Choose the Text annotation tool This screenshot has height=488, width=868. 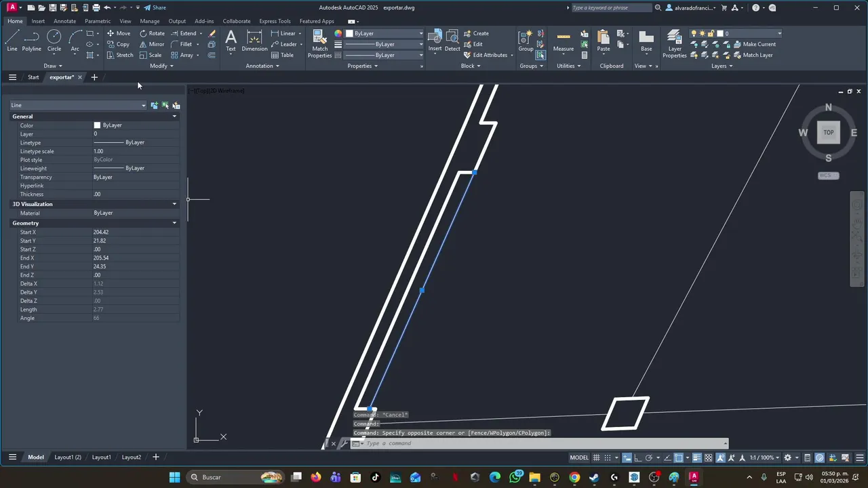[231, 41]
